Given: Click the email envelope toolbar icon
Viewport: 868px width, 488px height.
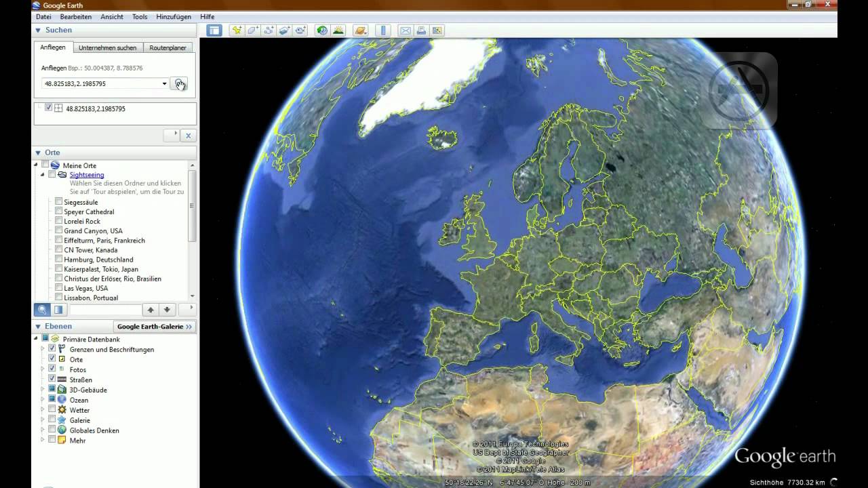Looking at the screenshot, I should (x=405, y=30).
